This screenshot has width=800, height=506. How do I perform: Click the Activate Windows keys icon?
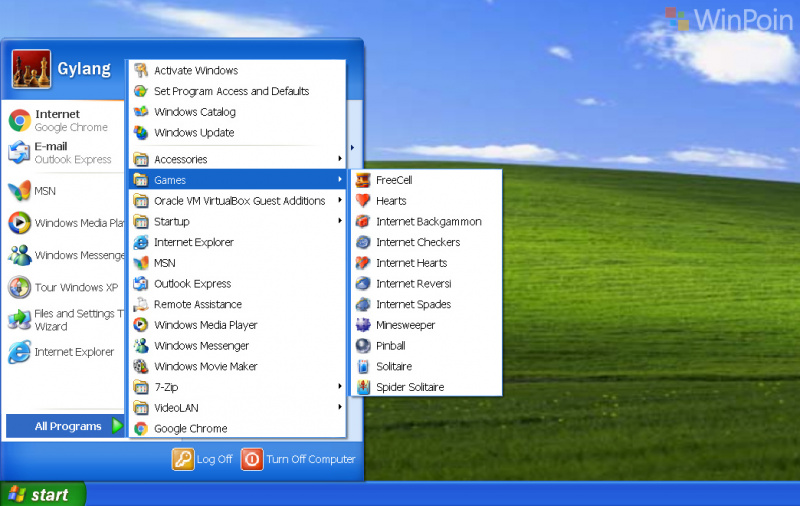tap(141, 70)
